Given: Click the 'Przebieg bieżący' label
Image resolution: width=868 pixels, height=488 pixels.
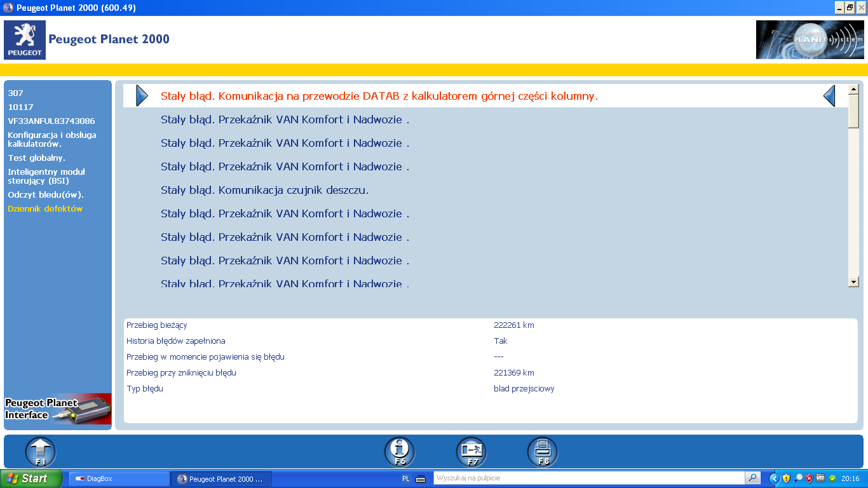Looking at the screenshot, I should pyautogui.click(x=157, y=325).
